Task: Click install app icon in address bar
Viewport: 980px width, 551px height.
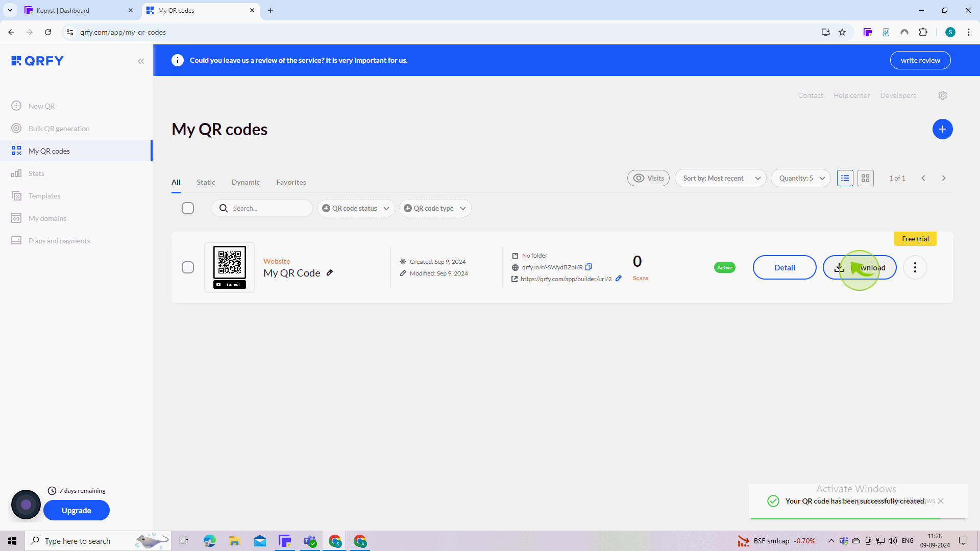Action: click(825, 32)
